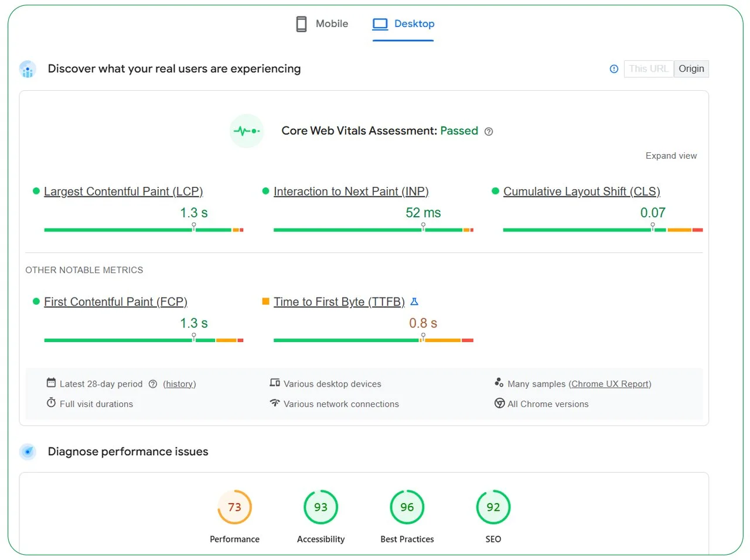The height and width of the screenshot is (560, 750).
Task: Click the Diagnose performance issues heading
Action: [x=128, y=452]
